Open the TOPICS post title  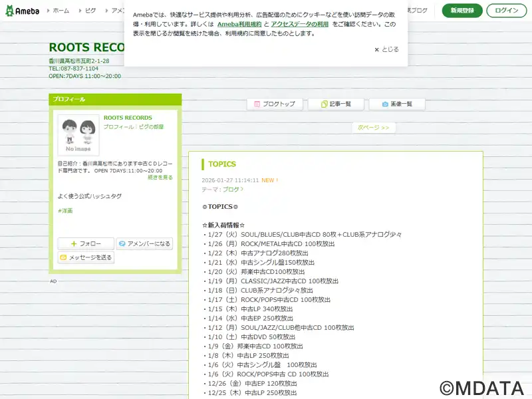coord(222,164)
